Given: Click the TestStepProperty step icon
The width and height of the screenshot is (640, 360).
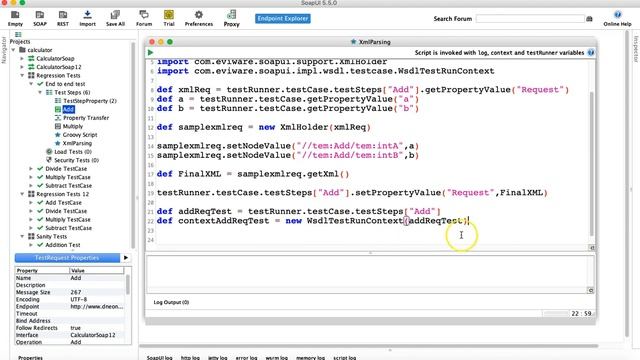Looking at the screenshot, I should pos(58,101).
